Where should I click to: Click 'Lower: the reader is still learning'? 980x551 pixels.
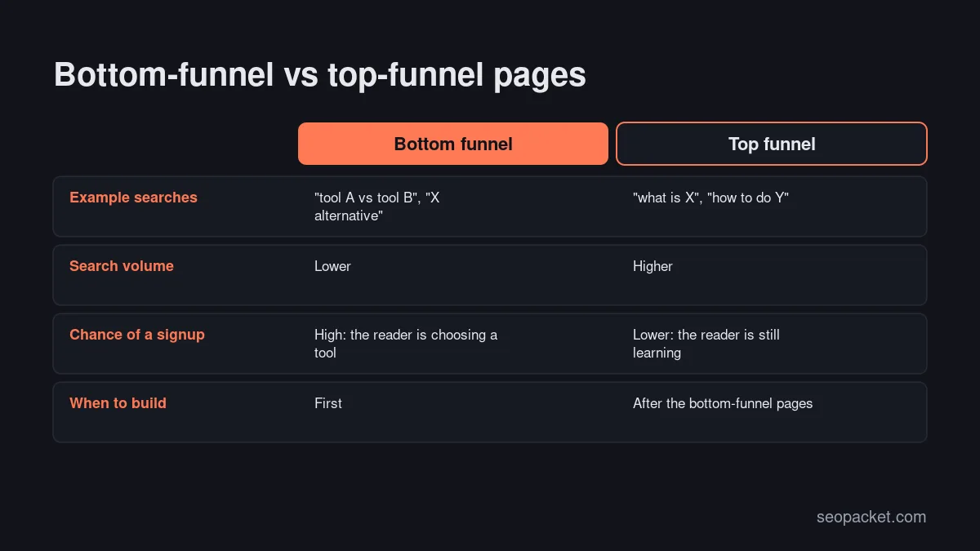pyautogui.click(x=706, y=344)
